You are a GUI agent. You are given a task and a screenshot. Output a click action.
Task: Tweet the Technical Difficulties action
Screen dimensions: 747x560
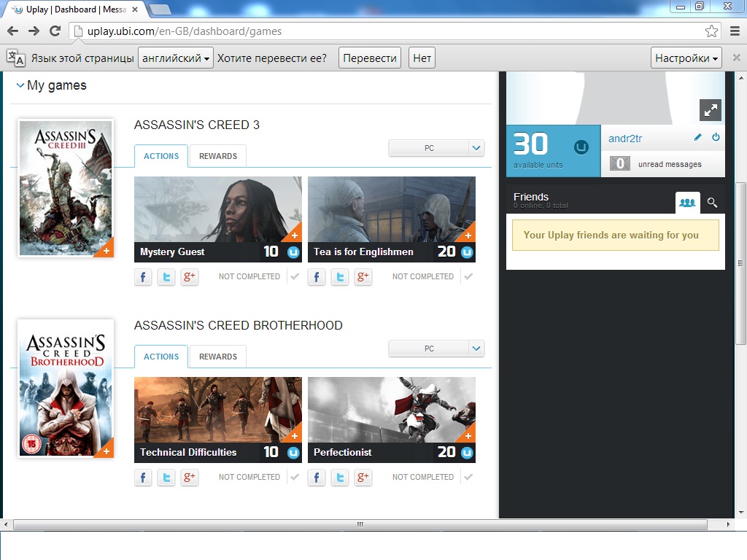166,477
